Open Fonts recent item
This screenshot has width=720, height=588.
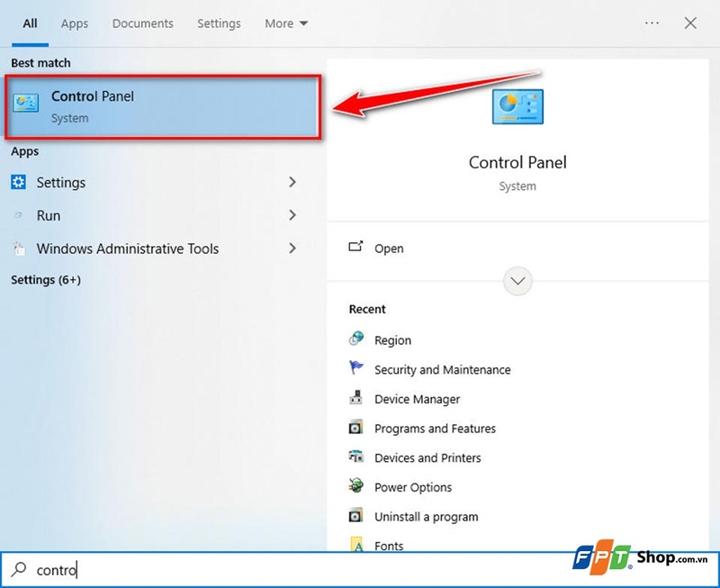point(389,546)
